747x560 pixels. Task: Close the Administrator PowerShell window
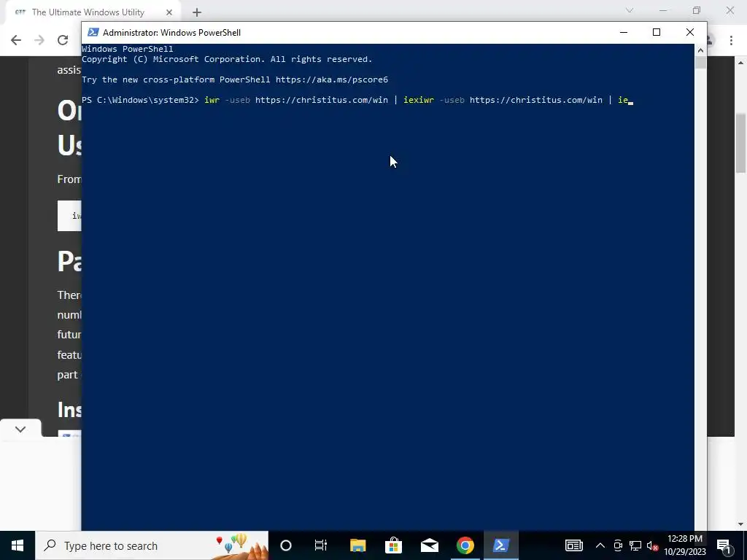690,32
